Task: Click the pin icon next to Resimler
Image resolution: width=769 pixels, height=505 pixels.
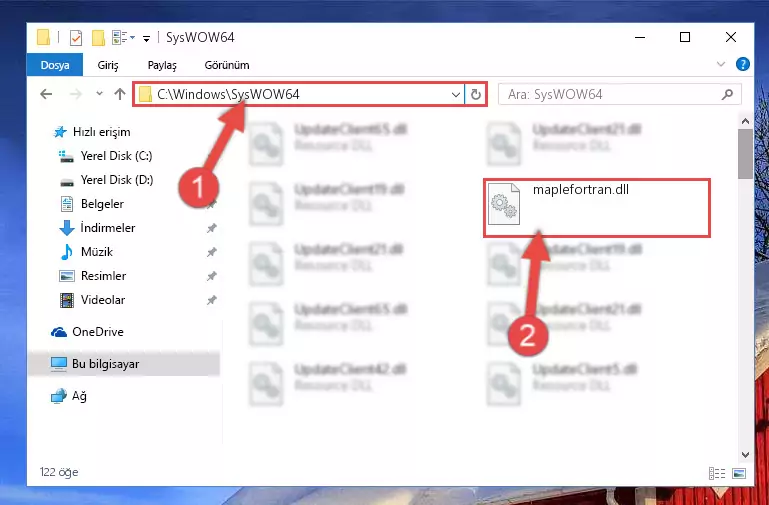Action: [211, 276]
